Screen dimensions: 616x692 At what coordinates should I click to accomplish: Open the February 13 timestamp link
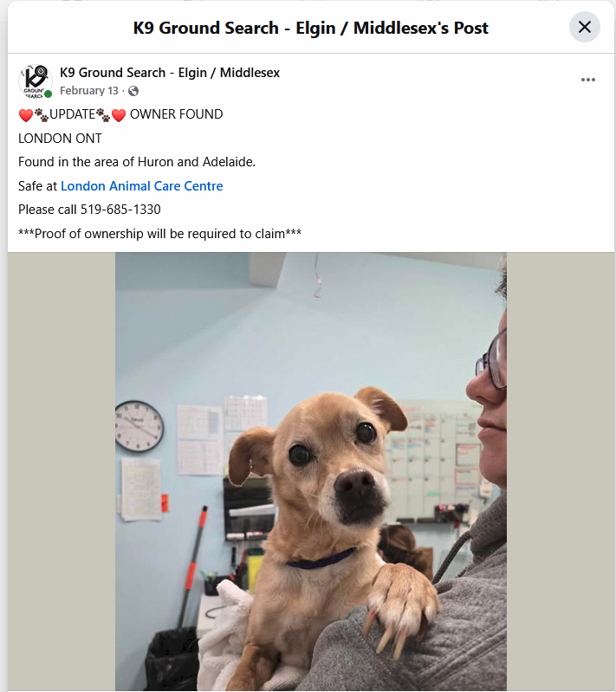(88, 91)
